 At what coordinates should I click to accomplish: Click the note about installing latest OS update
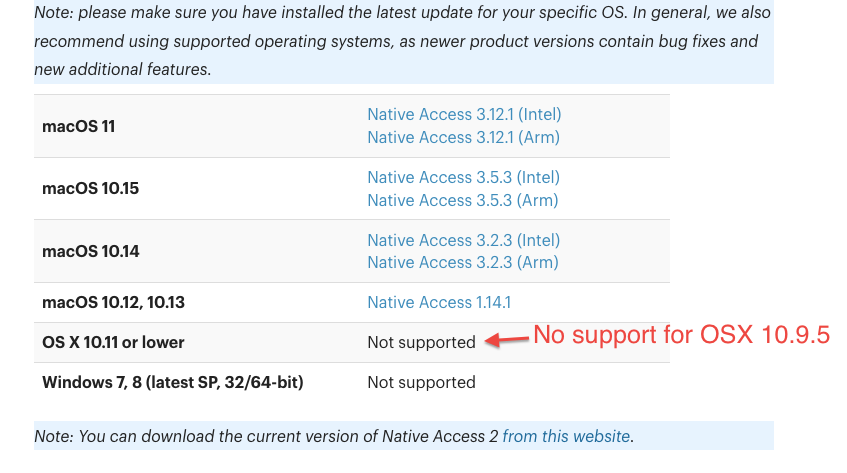click(x=404, y=41)
